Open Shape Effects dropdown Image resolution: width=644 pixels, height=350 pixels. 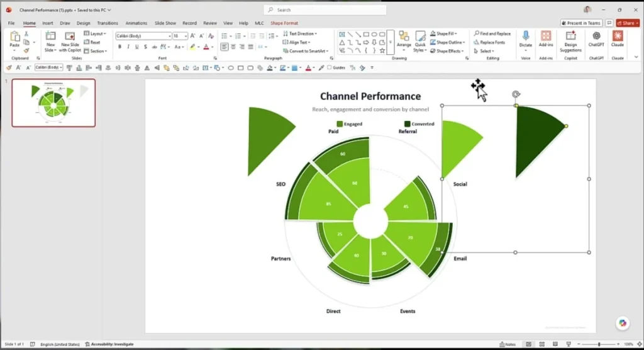point(447,51)
